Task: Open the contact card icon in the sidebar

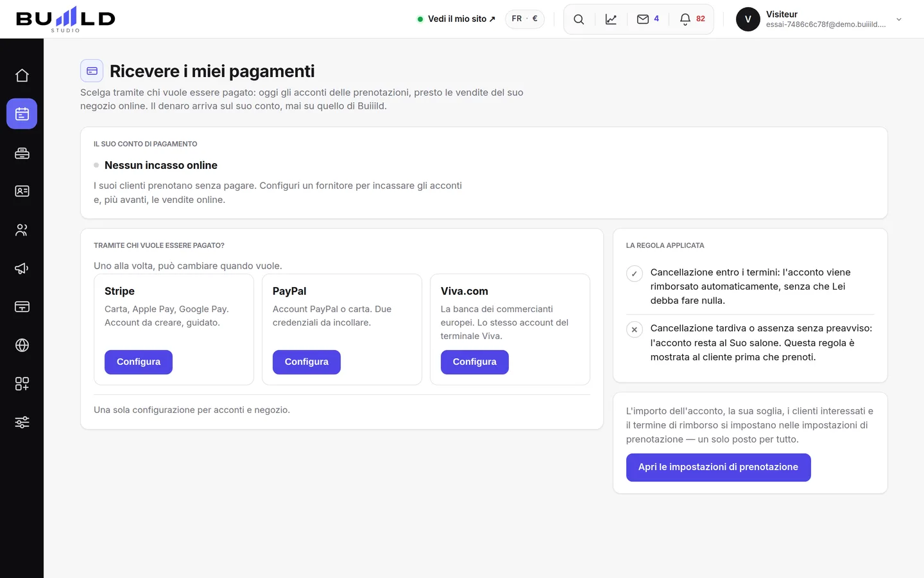Action: coord(22,191)
